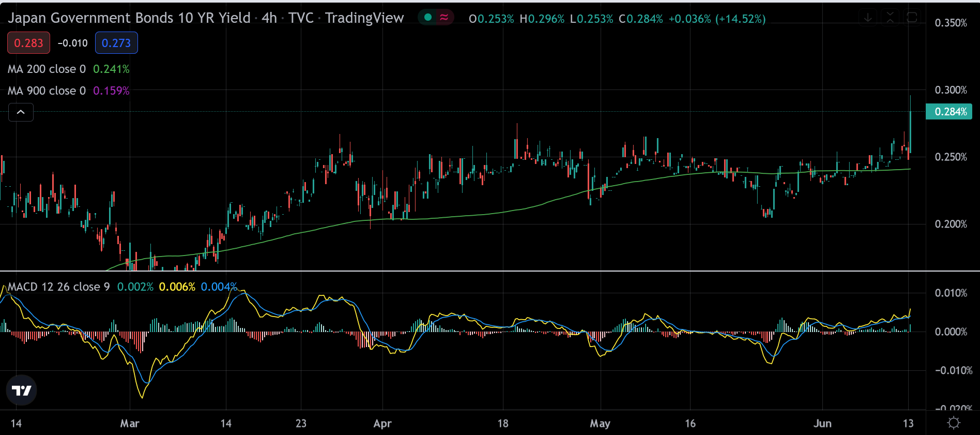The width and height of the screenshot is (980, 435).
Task: Click the change +0.036% (+14.52%) text
Action: click(717, 19)
